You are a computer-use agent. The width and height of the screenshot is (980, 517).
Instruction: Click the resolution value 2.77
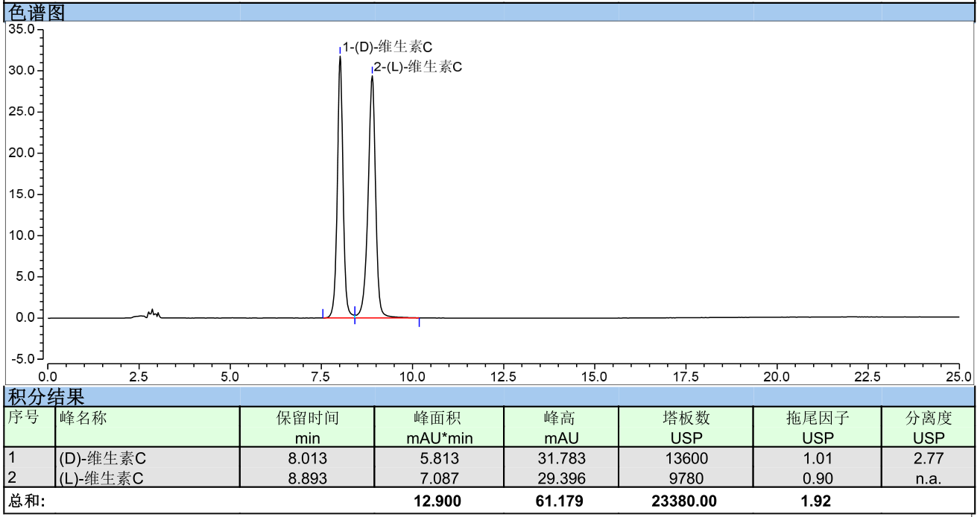[928, 458]
